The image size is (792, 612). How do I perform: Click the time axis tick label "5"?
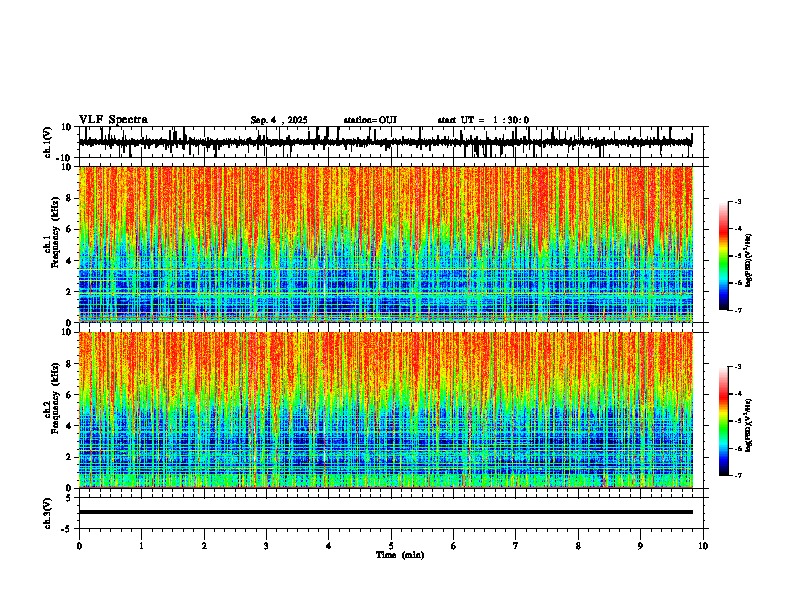pyautogui.click(x=391, y=546)
